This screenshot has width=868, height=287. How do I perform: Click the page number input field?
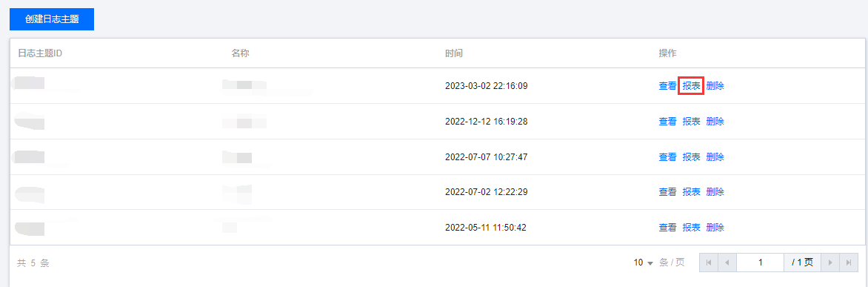pyautogui.click(x=760, y=263)
